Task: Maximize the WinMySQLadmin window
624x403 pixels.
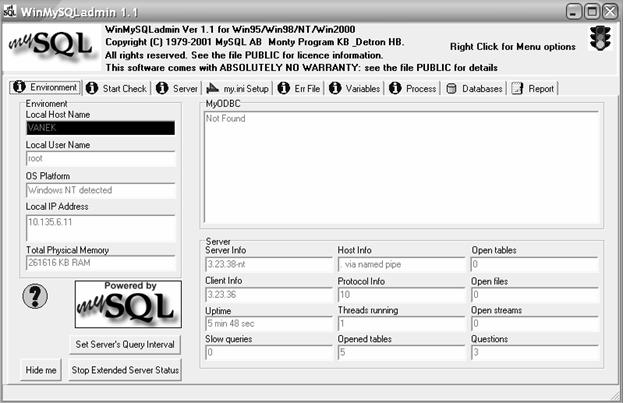Action: pyautogui.click(x=592, y=11)
